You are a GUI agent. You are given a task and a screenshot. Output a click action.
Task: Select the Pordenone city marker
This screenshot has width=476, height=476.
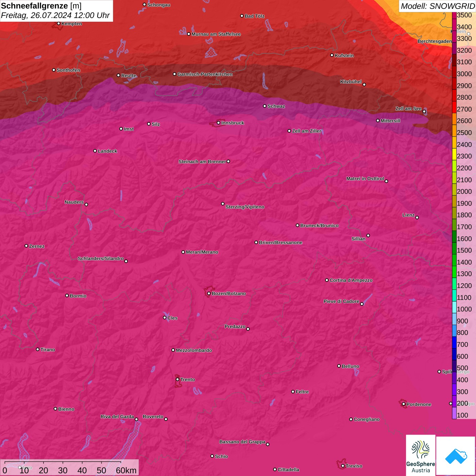404,404
